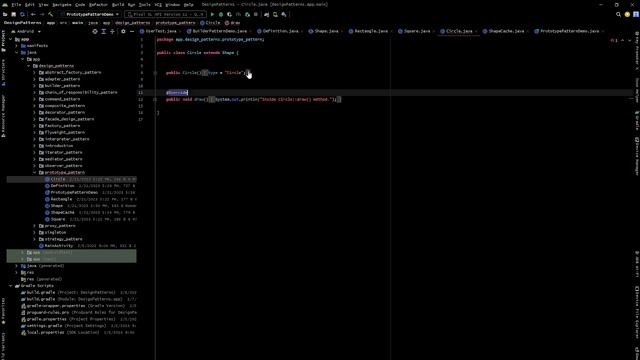Screen dimensions: 640x360
Task: Click the design_patterns breadcrumb
Action: [132, 23]
